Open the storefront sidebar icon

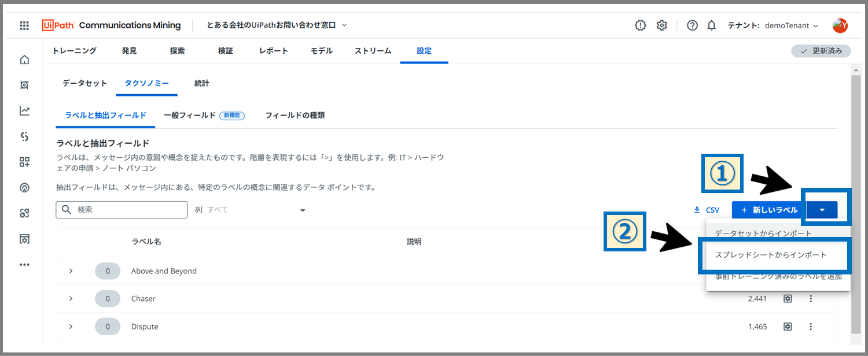pyautogui.click(x=24, y=239)
